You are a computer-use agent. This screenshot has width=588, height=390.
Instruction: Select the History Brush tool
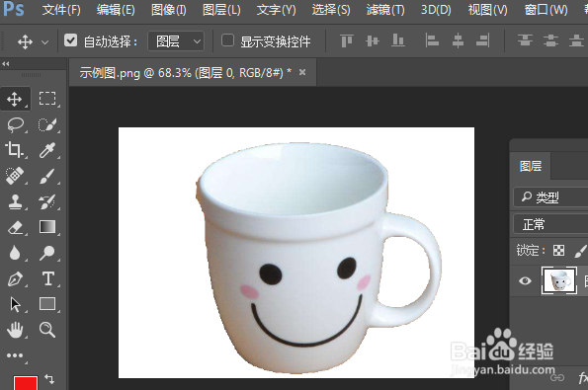coord(47,201)
